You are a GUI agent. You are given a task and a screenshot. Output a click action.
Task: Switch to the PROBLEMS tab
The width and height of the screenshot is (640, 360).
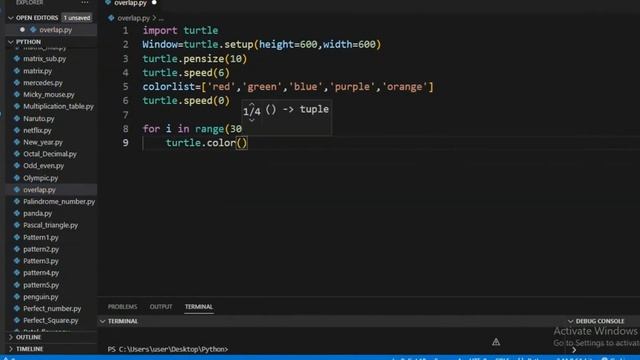pyautogui.click(x=122, y=307)
